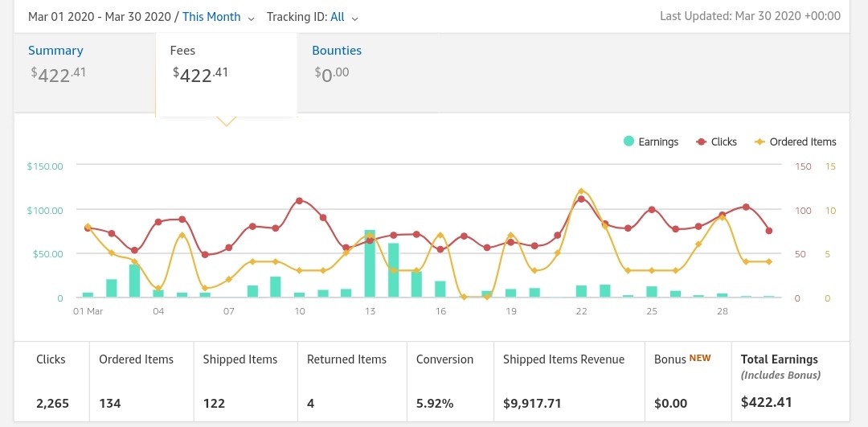The height and width of the screenshot is (427, 868).
Task: Click the Shipped Items Revenue figure $9,917.71
Action: [531, 402]
